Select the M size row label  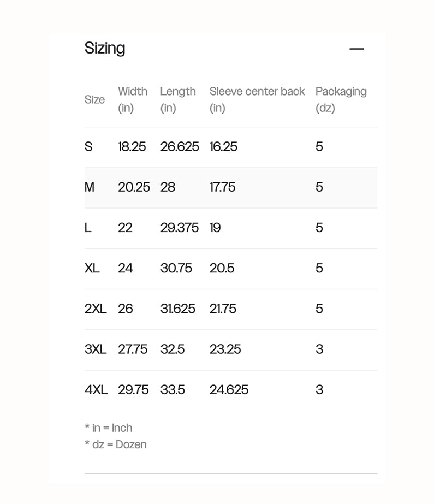pos(90,187)
